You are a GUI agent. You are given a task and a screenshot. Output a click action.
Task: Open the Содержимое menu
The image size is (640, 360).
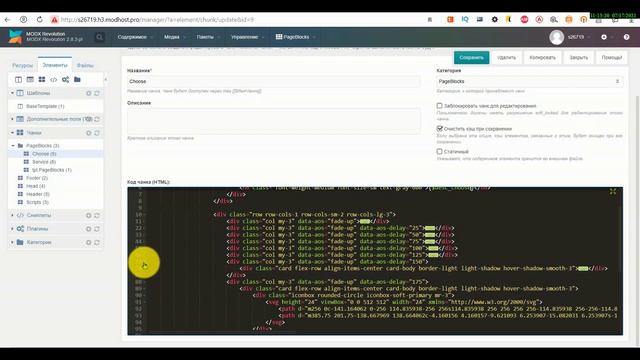click(135, 37)
